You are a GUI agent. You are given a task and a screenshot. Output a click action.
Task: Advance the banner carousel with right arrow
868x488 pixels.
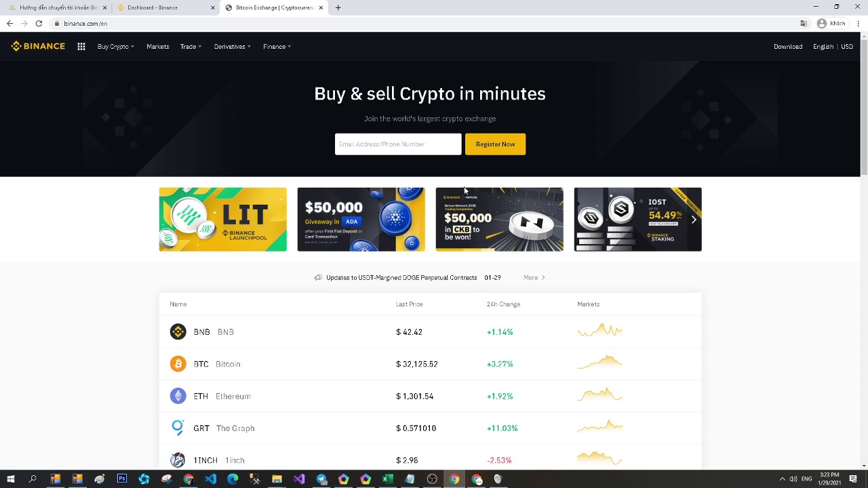click(x=693, y=220)
